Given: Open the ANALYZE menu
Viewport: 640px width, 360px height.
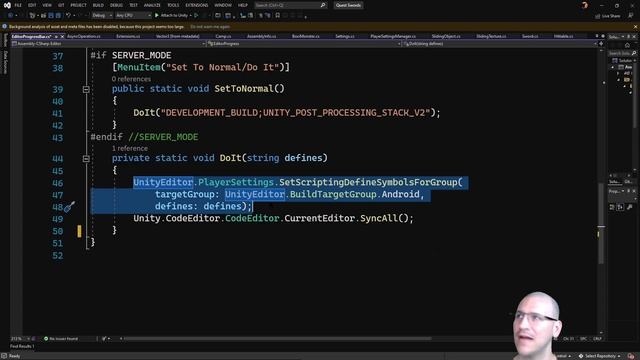Looking at the screenshot, I should click(x=152, y=5).
